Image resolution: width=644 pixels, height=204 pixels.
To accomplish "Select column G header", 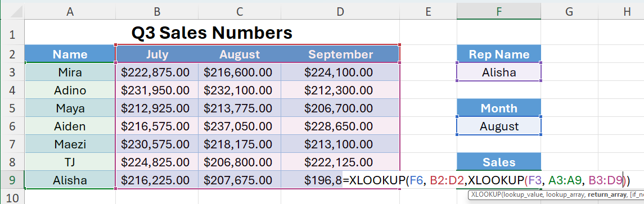I will (569, 12).
